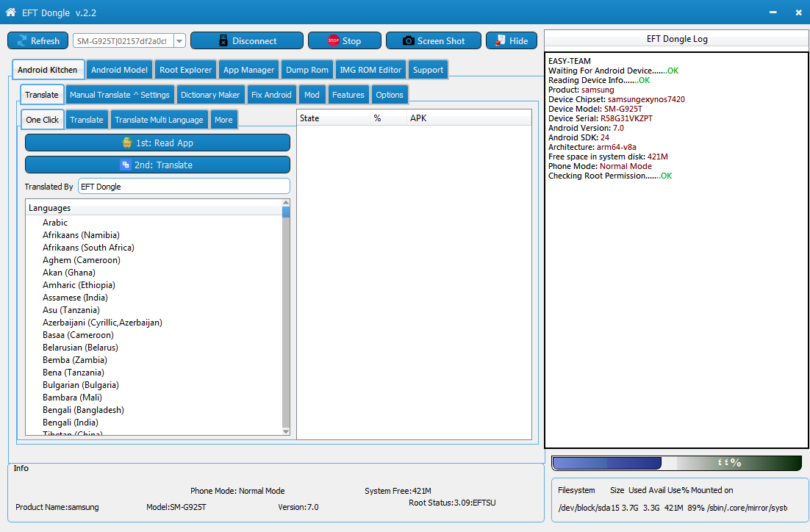Switch to App Manager tab
This screenshot has width=810, height=532.
tap(248, 70)
